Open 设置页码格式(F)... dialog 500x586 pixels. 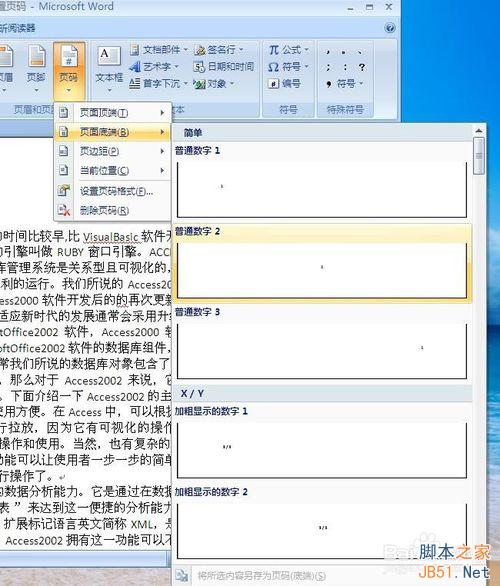113,191
